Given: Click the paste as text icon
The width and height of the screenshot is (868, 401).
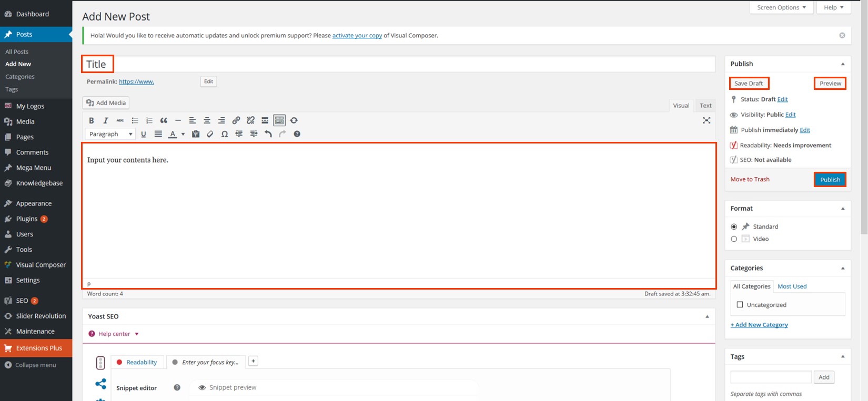Looking at the screenshot, I should click(x=196, y=134).
